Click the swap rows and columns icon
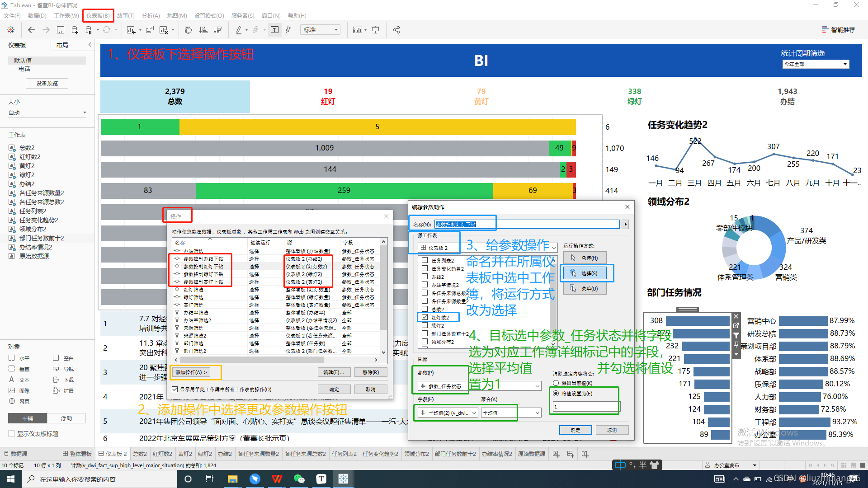Image resolution: width=868 pixels, height=488 pixels. pos(189,30)
